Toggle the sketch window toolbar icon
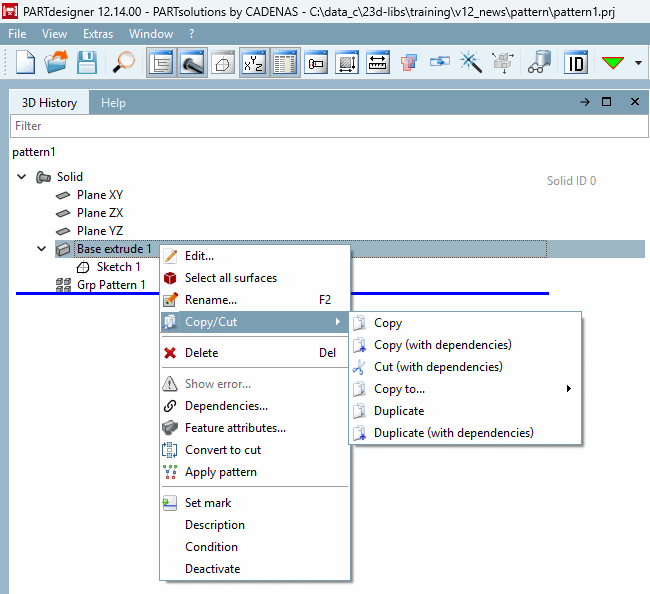Screen dimensions: 650x594 [223, 63]
